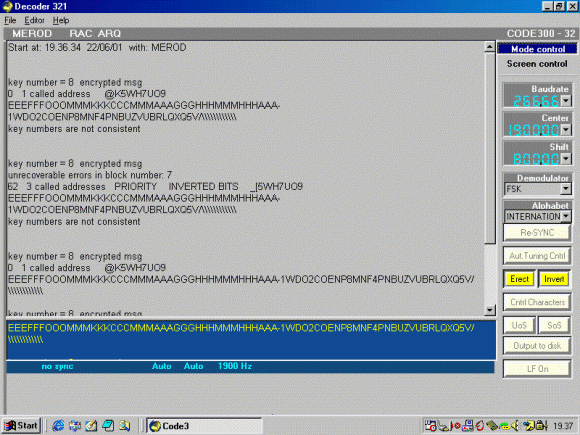Open the Editor menu

[x=34, y=20]
